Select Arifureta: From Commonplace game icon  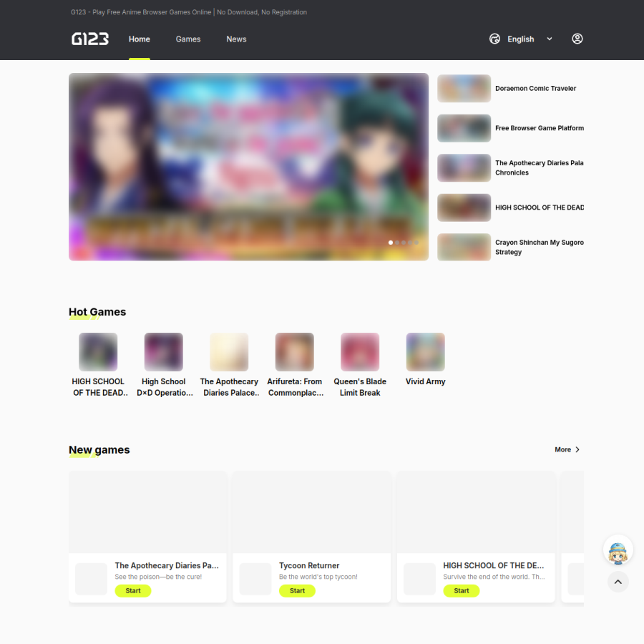click(x=295, y=352)
